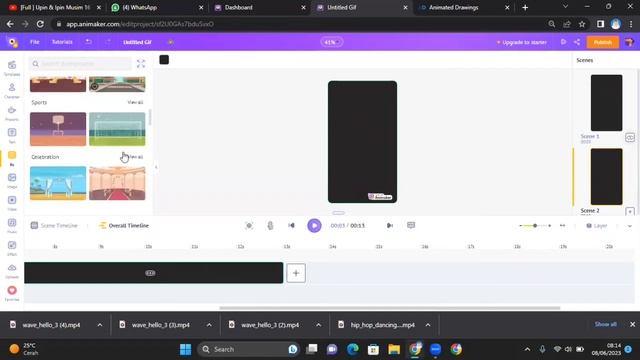Click the Animaker logo in header
The width and height of the screenshot is (640, 360).
pyautogui.click(x=13, y=42)
